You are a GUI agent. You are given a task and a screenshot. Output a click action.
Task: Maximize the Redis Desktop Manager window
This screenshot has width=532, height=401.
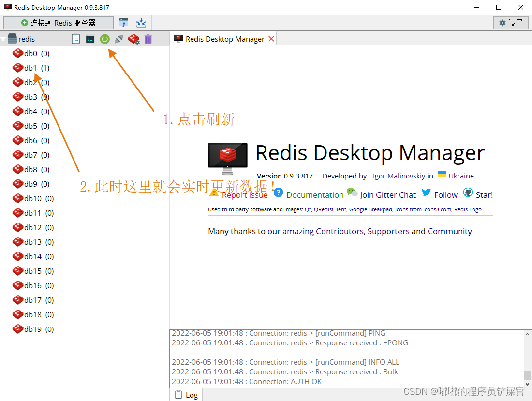click(499, 7)
